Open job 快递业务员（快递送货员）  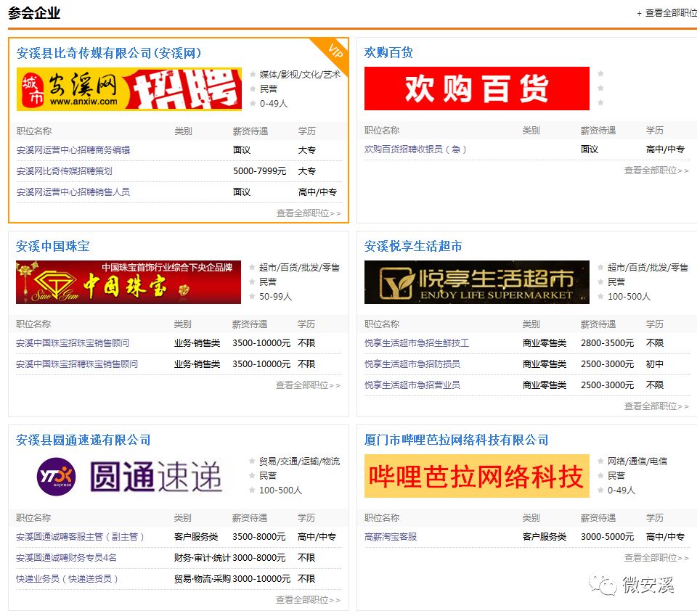point(67,578)
